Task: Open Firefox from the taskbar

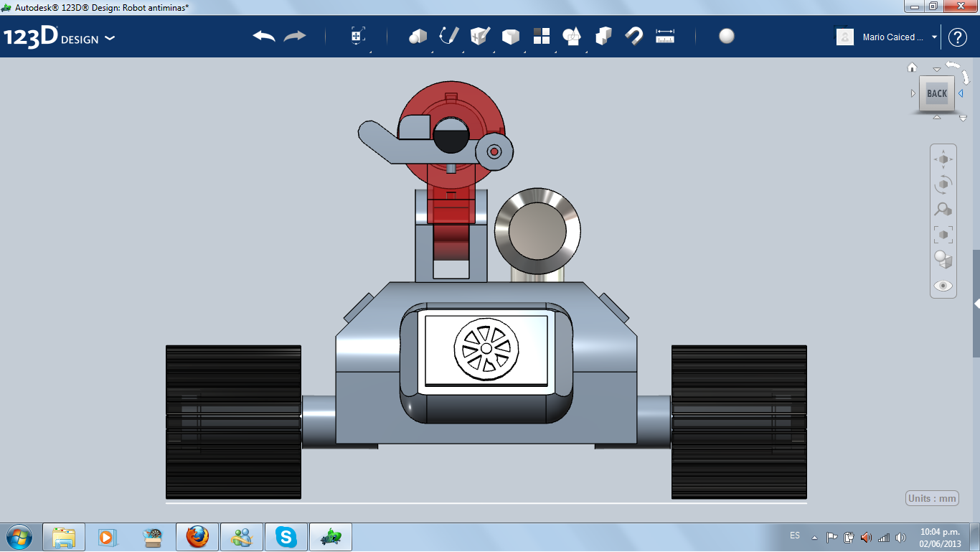Action: coord(197,537)
